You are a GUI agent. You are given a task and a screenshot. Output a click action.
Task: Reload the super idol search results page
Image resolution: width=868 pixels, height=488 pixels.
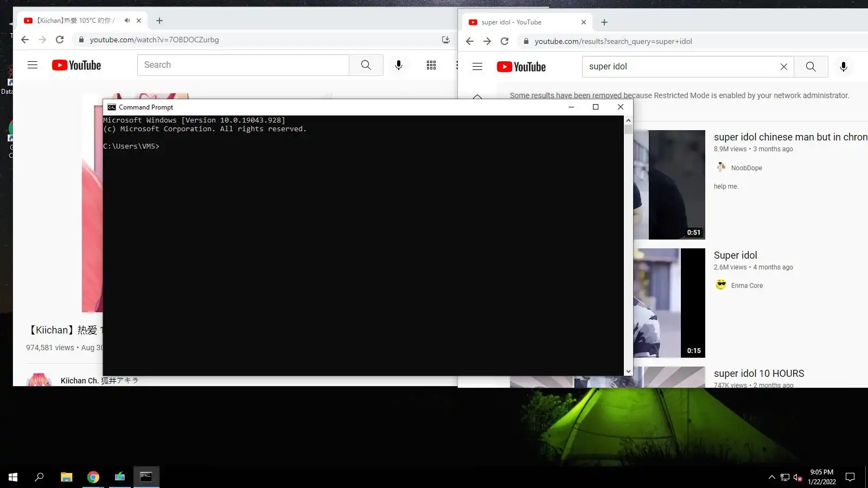pyautogui.click(x=505, y=41)
